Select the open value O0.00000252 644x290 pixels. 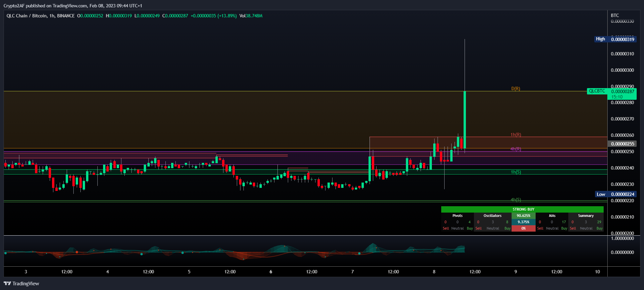coord(90,16)
